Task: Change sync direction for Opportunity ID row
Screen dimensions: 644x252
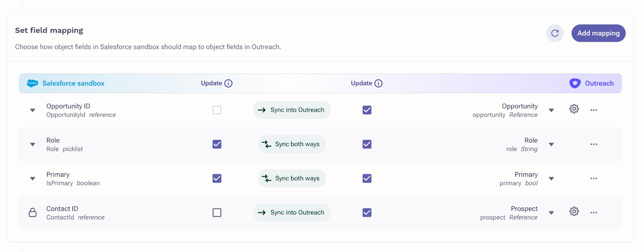Action: tap(292, 110)
